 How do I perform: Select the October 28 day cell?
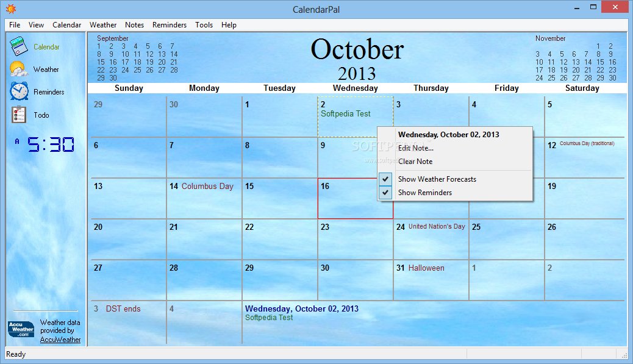204,280
